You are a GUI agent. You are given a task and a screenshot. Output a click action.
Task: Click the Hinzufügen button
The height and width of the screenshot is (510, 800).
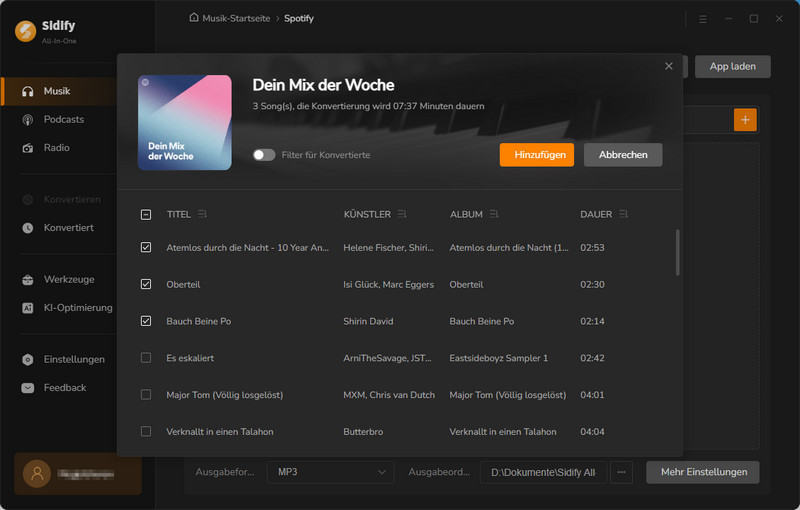click(x=537, y=155)
